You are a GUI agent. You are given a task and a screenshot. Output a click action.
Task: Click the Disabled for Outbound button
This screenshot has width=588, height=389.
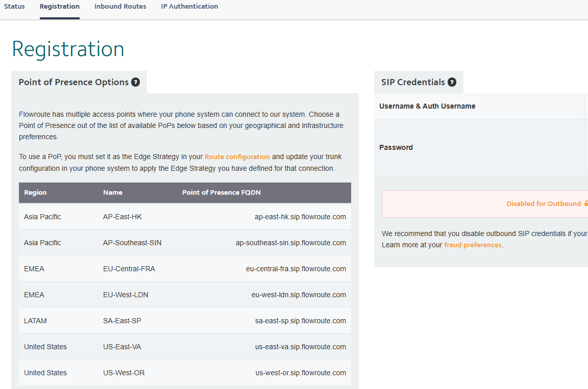[x=543, y=203]
